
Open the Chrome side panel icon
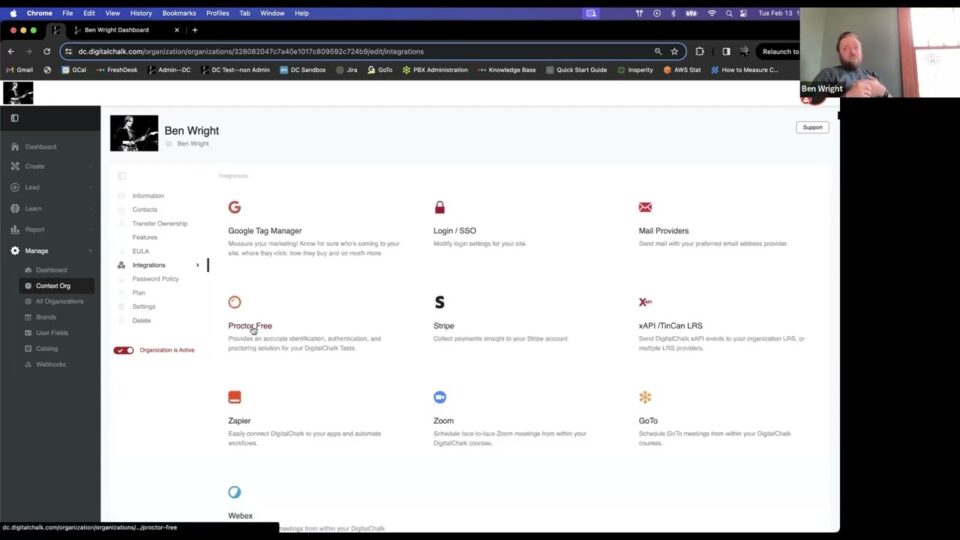coord(726,51)
